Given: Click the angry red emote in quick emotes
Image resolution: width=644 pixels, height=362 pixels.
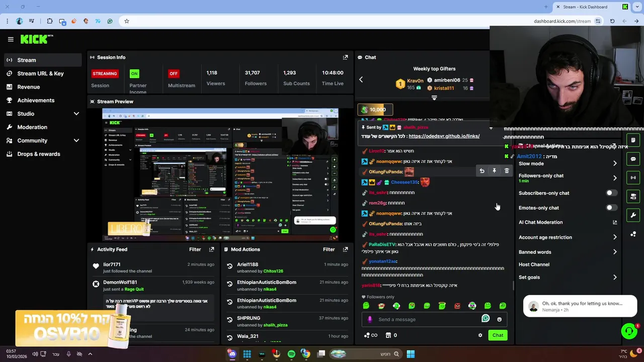Looking at the screenshot, I should click(x=457, y=306).
